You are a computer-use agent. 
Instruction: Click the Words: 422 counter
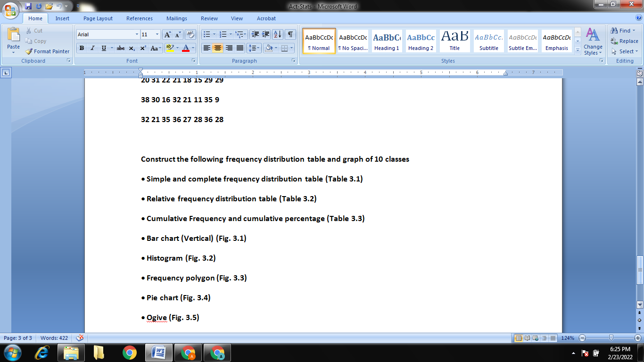point(55,338)
